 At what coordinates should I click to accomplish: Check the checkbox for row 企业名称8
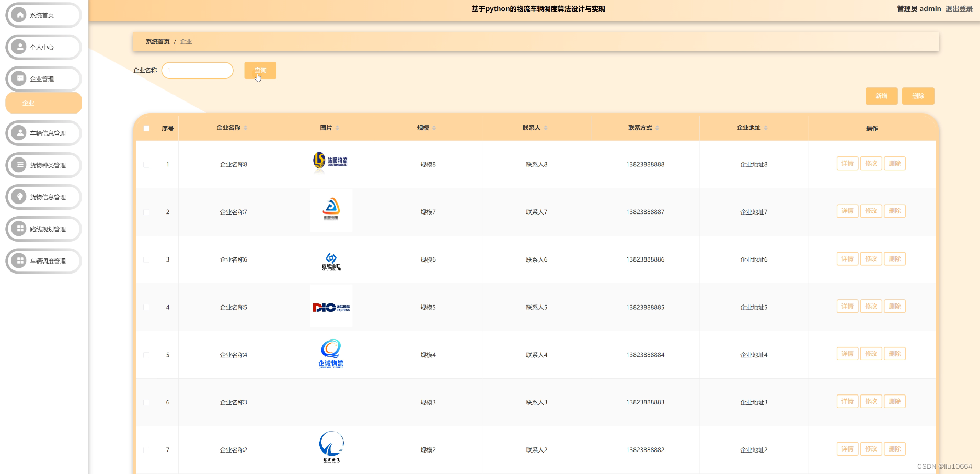coord(146,164)
